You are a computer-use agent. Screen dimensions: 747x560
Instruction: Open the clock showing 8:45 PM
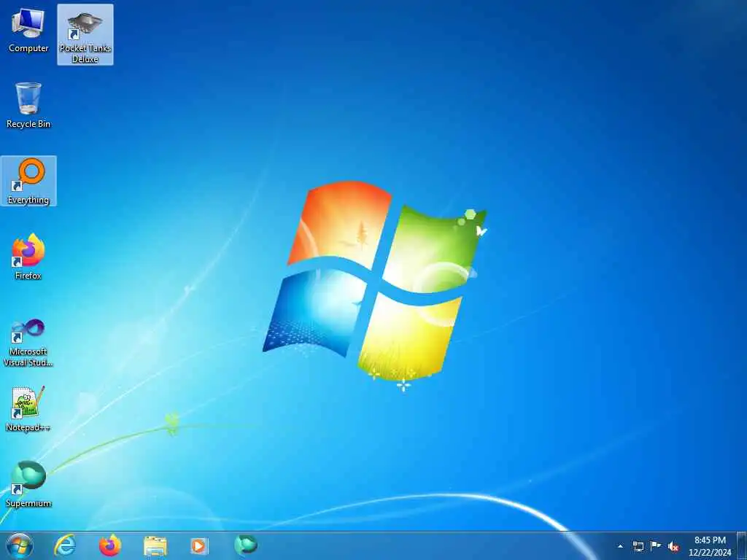click(710, 546)
